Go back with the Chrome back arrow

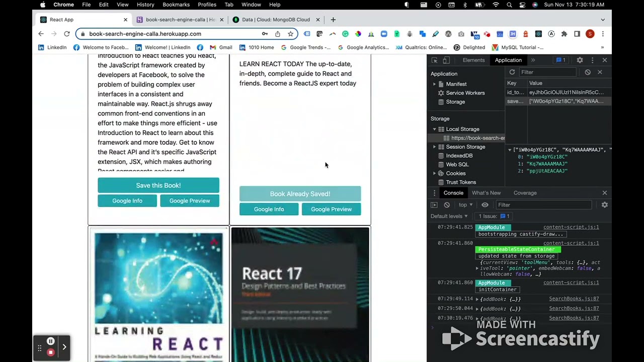click(x=41, y=34)
